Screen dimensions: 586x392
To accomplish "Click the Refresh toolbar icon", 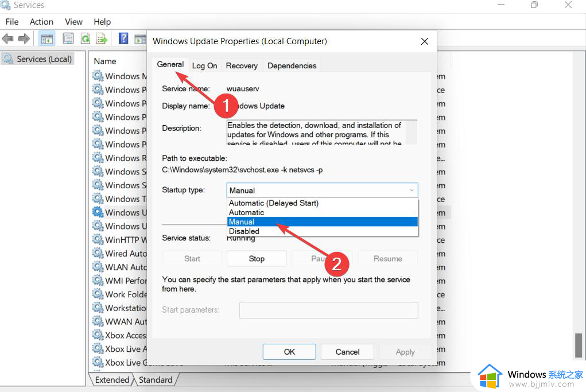I will [86, 38].
